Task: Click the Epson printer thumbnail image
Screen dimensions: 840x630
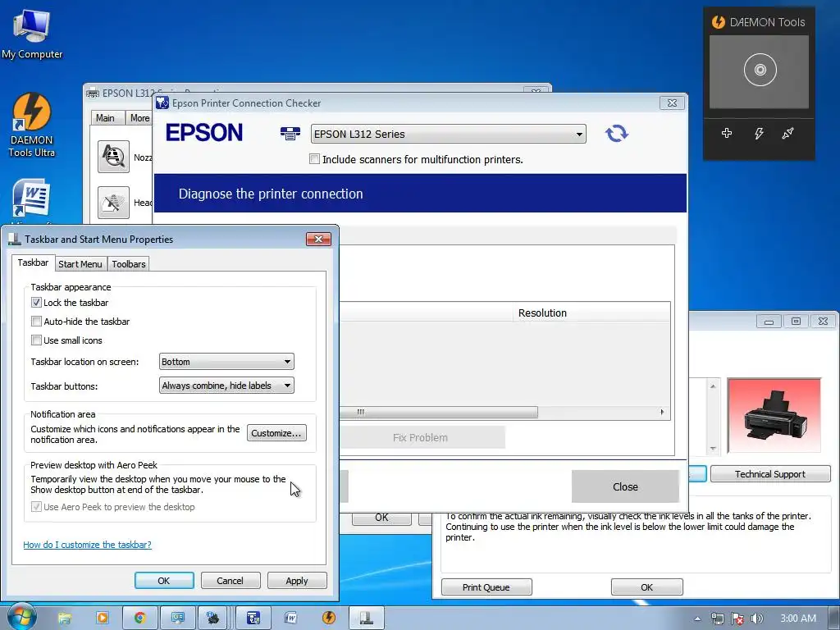Action: coord(774,415)
